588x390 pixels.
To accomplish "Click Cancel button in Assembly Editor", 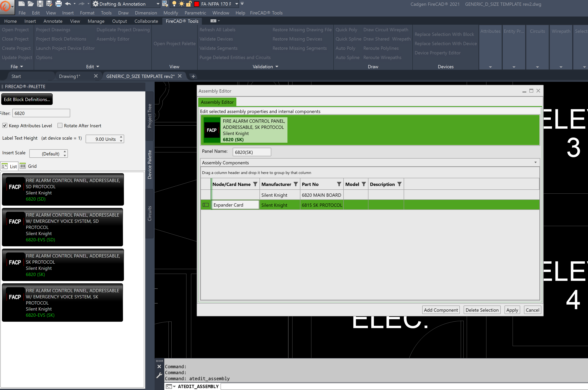I will pyautogui.click(x=532, y=310).
